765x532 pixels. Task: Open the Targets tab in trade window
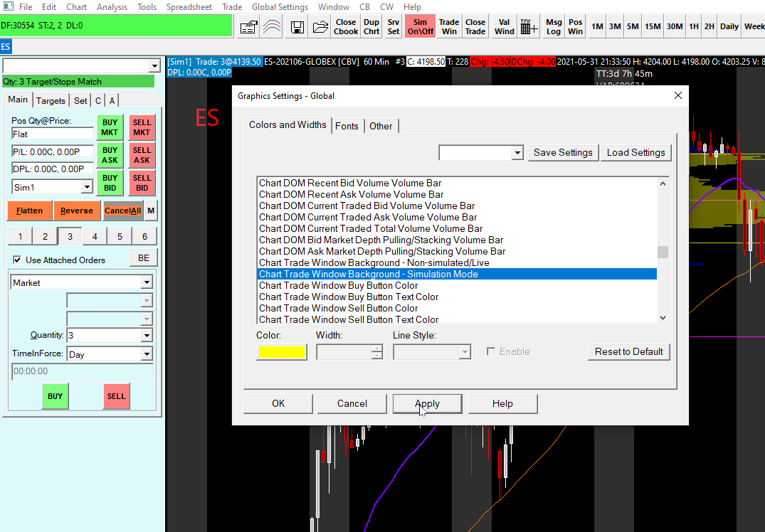51,100
